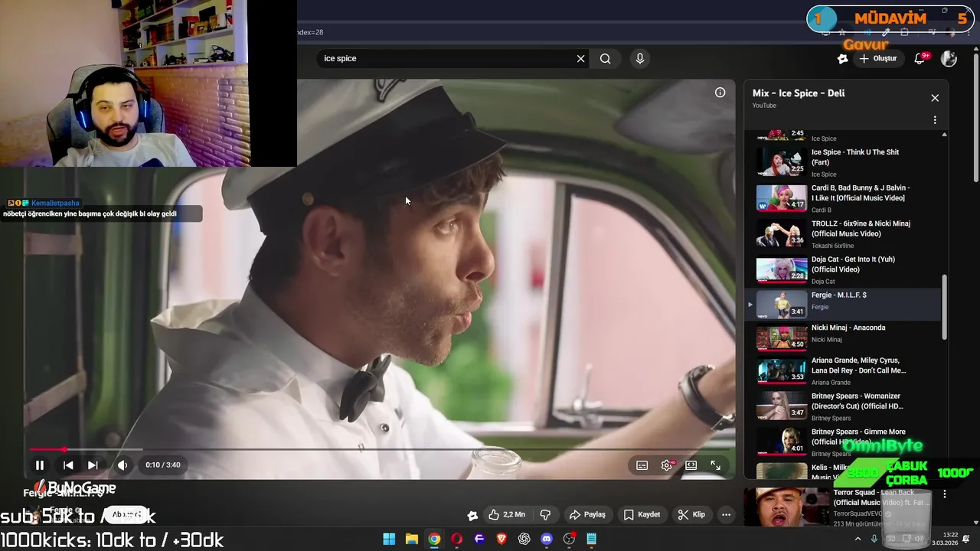Viewport: 980px width, 551px height.
Task: Dislike the Fergie video
Action: 545,514
